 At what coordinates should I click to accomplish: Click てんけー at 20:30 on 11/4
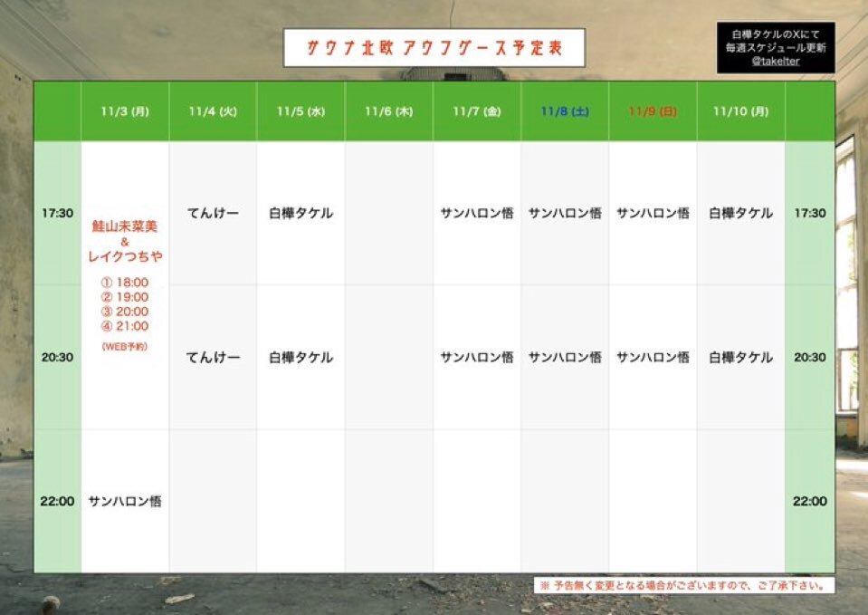point(213,358)
